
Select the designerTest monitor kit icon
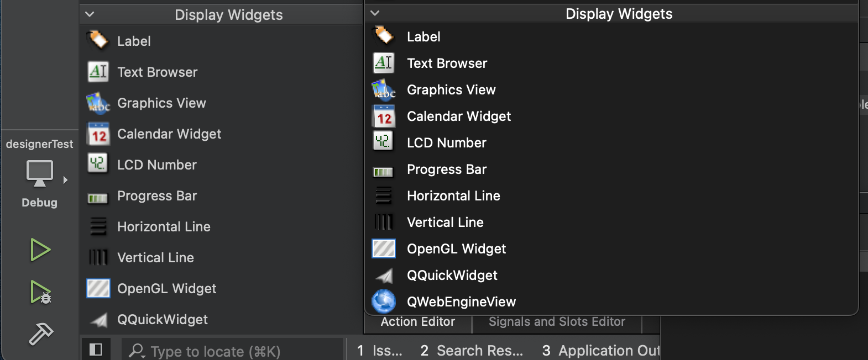point(40,173)
